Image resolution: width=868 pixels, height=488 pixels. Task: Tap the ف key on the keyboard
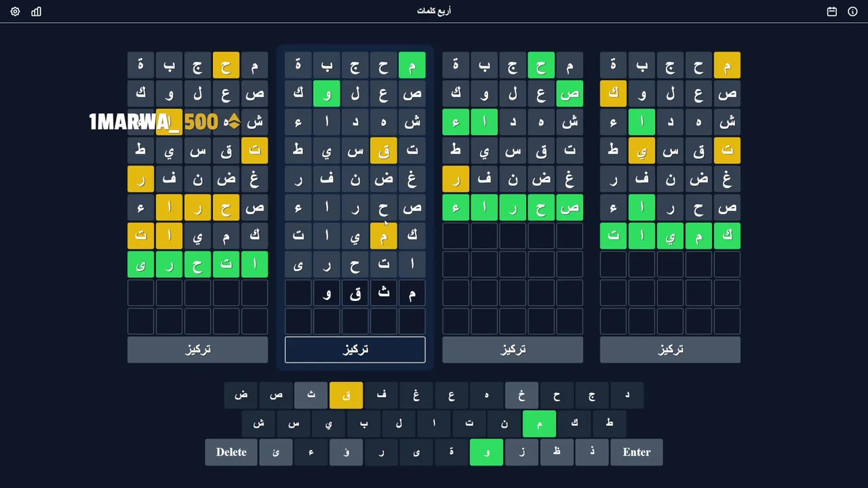click(382, 395)
